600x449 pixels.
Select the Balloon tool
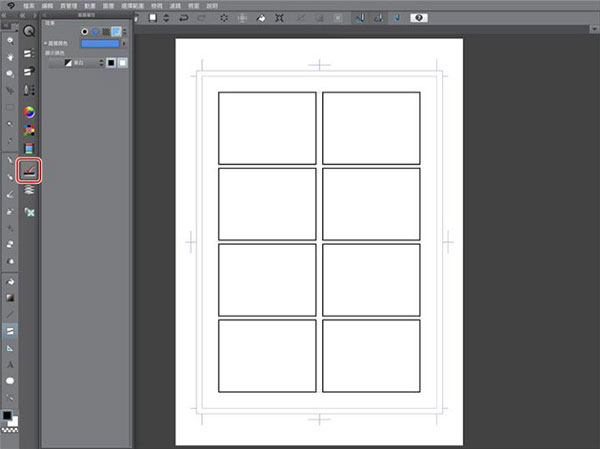(10, 381)
